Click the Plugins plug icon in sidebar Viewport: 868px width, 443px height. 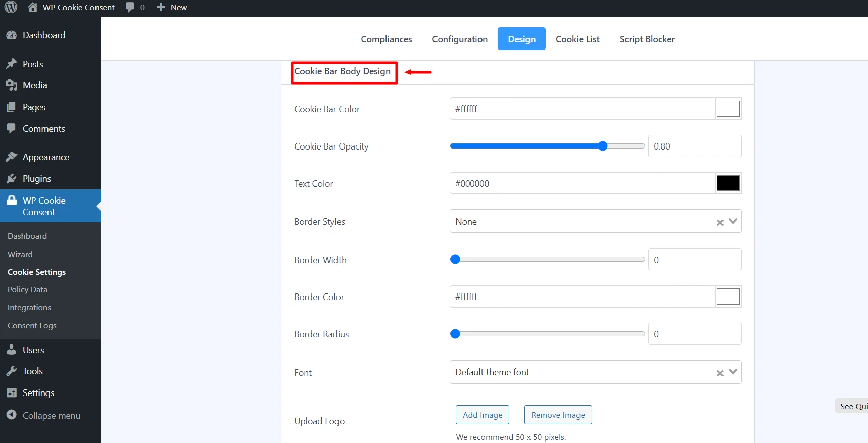(11, 179)
